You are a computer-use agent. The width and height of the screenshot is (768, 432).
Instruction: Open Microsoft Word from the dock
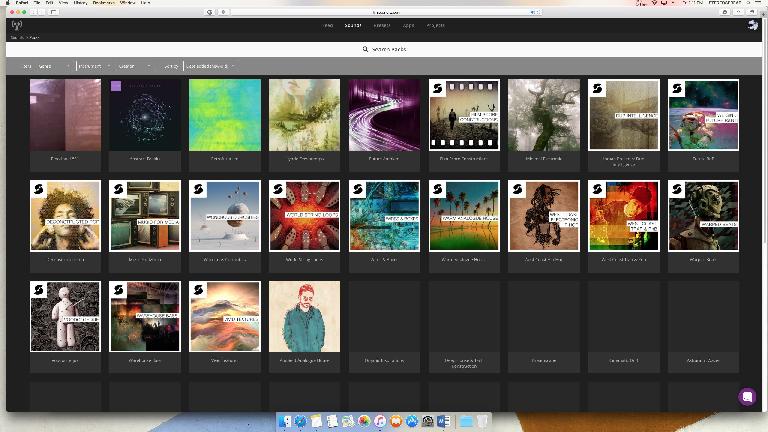[444, 421]
